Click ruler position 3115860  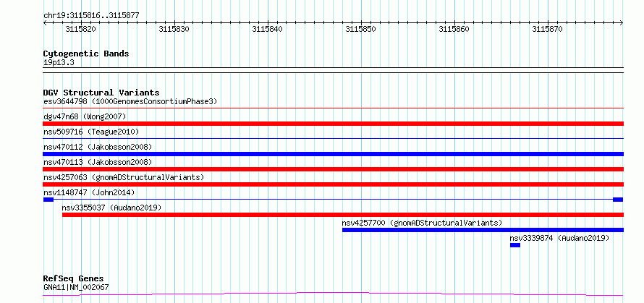pyautogui.click(x=454, y=29)
